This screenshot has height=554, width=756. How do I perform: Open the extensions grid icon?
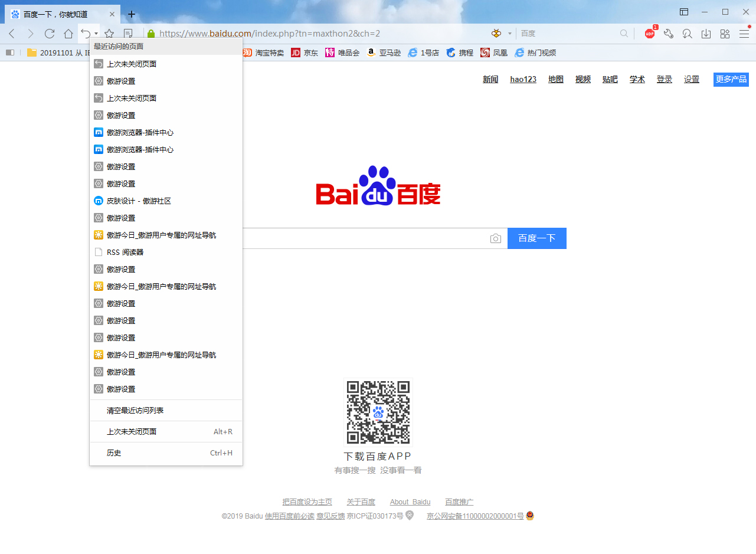tap(725, 34)
